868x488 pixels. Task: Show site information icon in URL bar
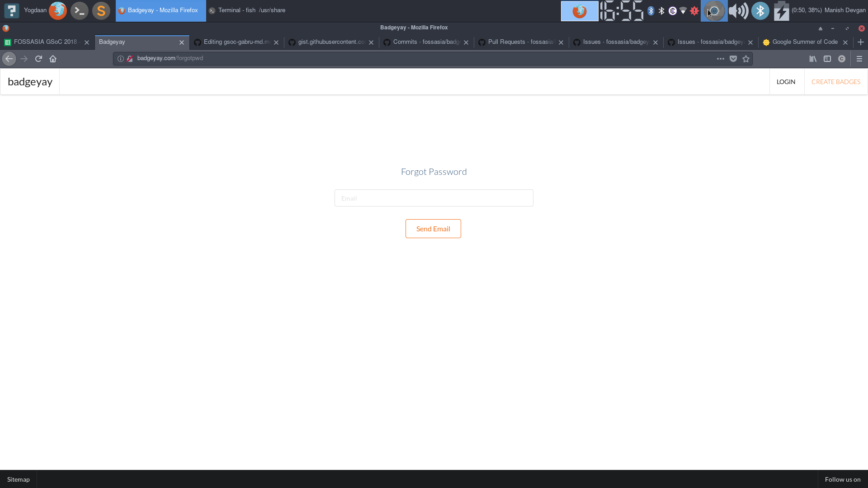[121, 59]
